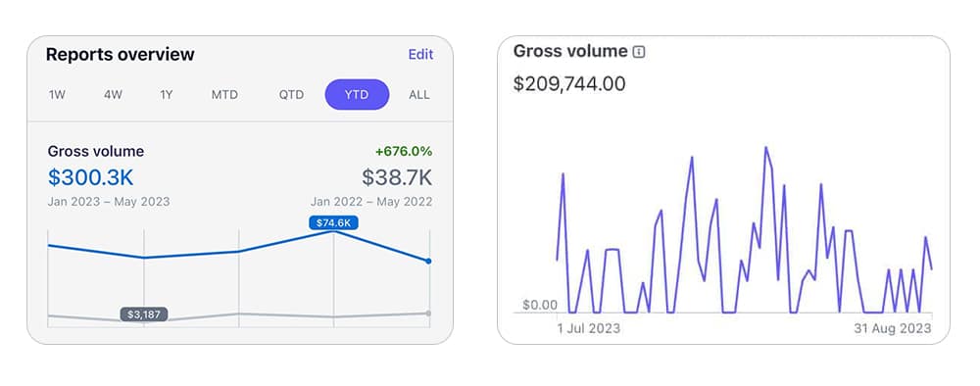Click the Reports overview heading
The width and height of the screenshot is (980, 386).
click(x=121, y=54)
